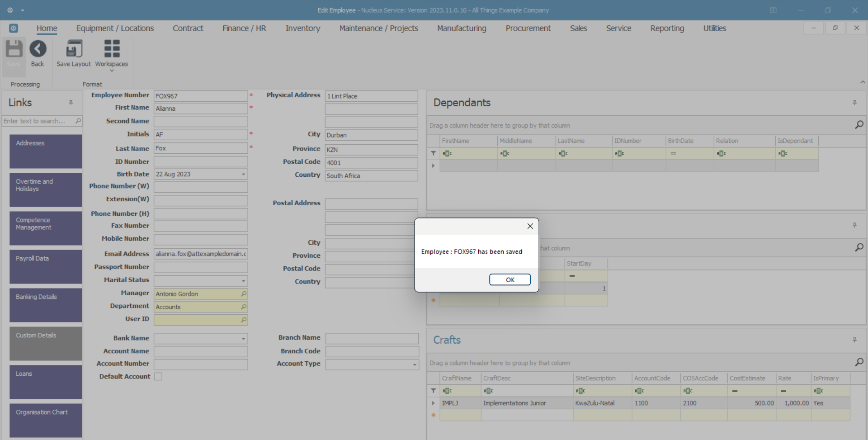Viewport: 868px width, 440px height.
Task: Pin the middle panel behind the dialog
Action: [854, 225]
